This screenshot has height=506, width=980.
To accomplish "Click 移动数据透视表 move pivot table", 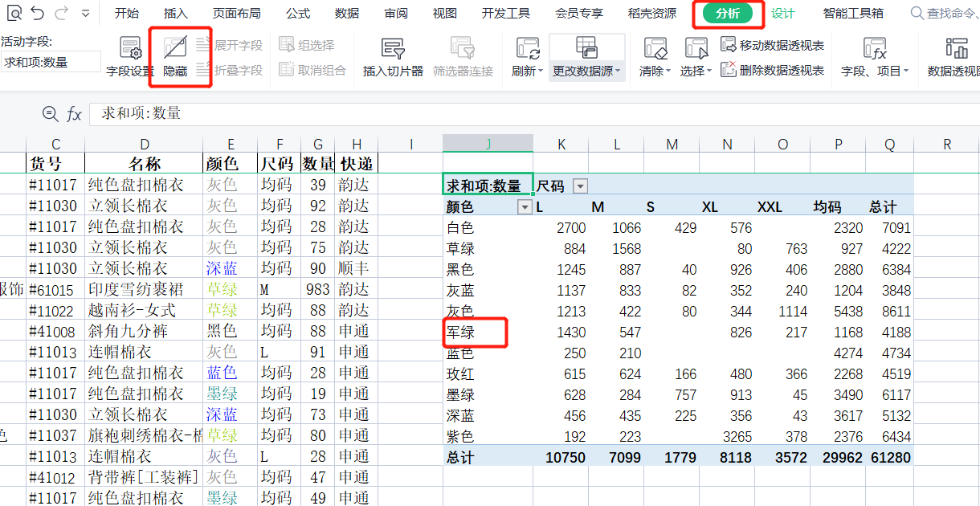I will [x=773, y=45].
